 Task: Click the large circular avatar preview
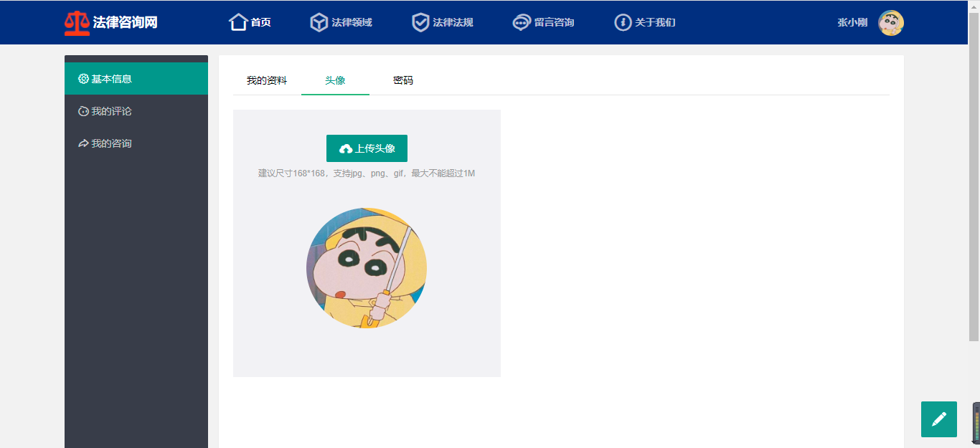(367, 268)
